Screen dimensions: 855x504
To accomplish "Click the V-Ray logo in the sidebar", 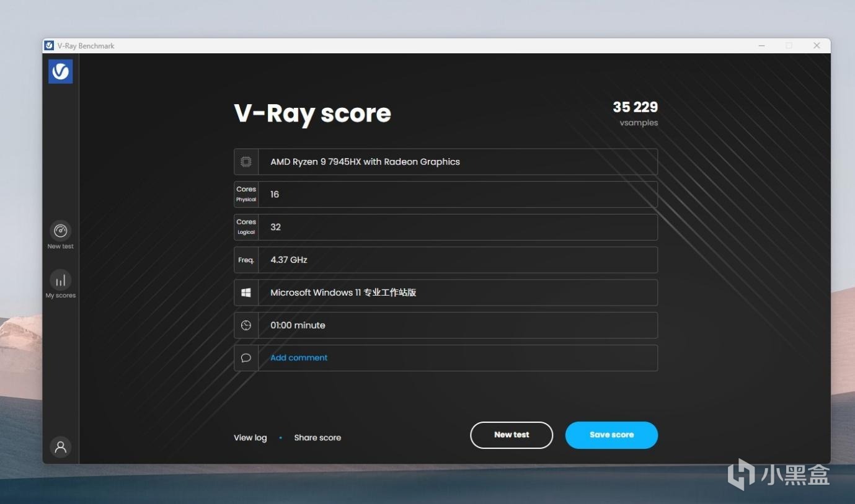I will click(61, 71).
